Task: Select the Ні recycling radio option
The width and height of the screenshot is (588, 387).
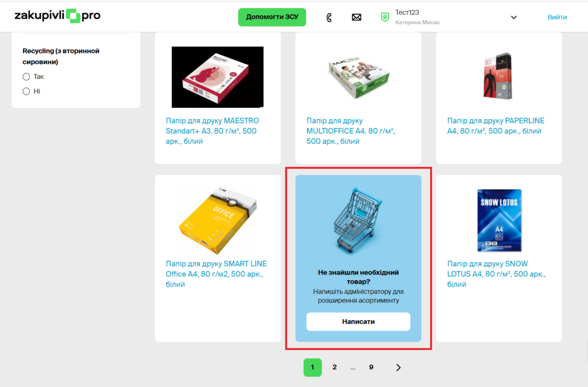Action: click(26, 91)
